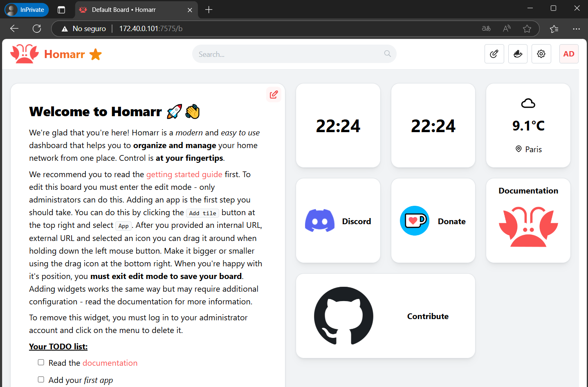Open the Donate Ko-fi cup icon
This screenshot has width=588, height=387.
415,221
